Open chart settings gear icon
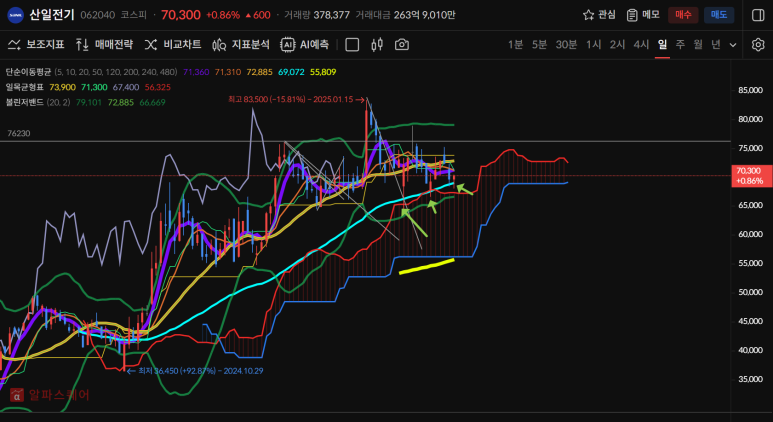The image size is (773, 422). pyautogui.click(x=758, y=45)
